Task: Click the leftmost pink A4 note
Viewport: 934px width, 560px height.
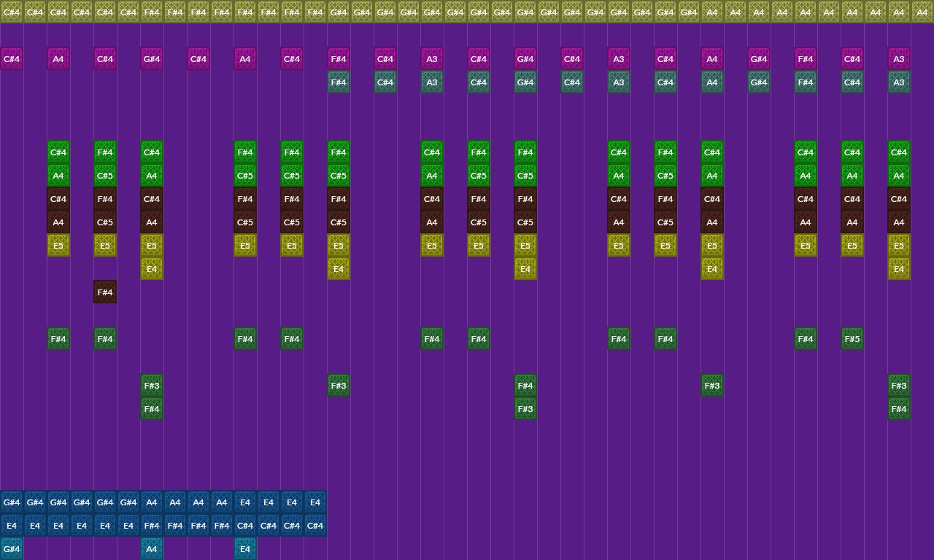Action: [x=58, y=59]
